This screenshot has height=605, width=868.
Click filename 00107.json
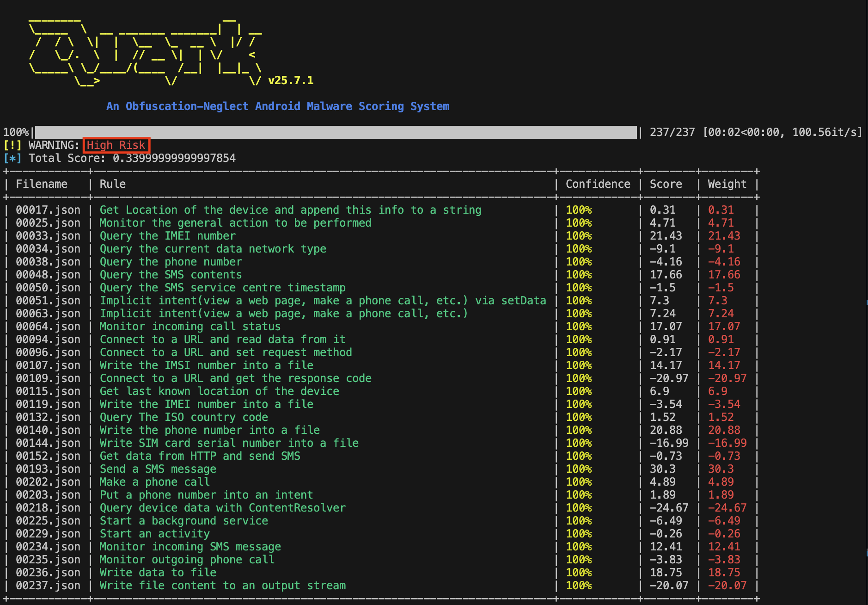point(48,365)
